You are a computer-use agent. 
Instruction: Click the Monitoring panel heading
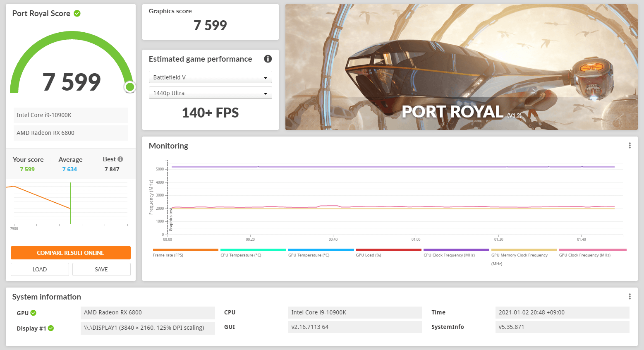pos(168,146)
